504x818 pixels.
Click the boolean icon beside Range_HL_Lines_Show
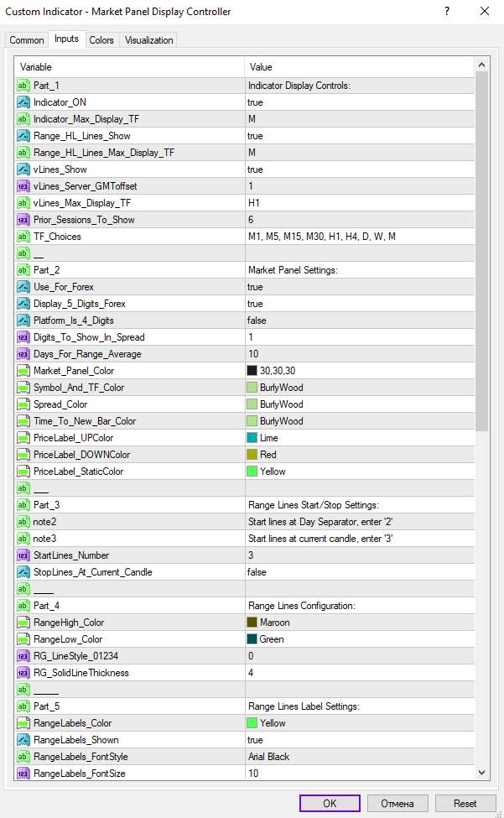[23, 136]
